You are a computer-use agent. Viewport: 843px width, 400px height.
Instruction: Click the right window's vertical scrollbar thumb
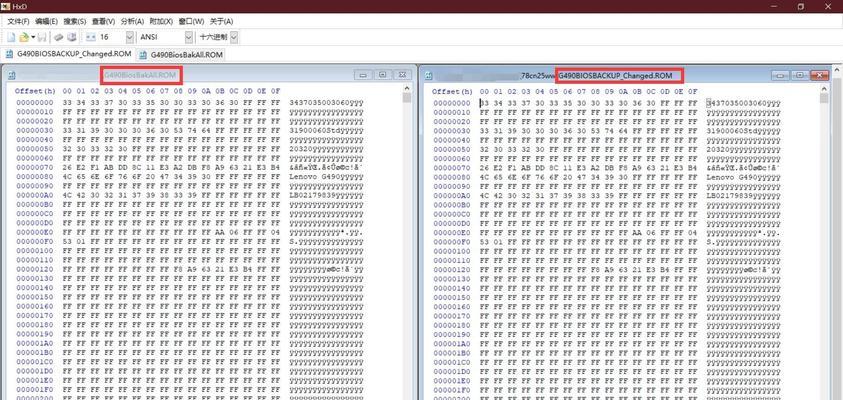pos(824,98)
